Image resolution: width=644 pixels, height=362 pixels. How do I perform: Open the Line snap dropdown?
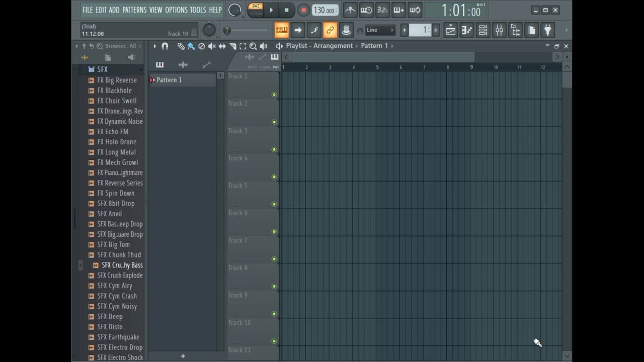tap(380, 30)
